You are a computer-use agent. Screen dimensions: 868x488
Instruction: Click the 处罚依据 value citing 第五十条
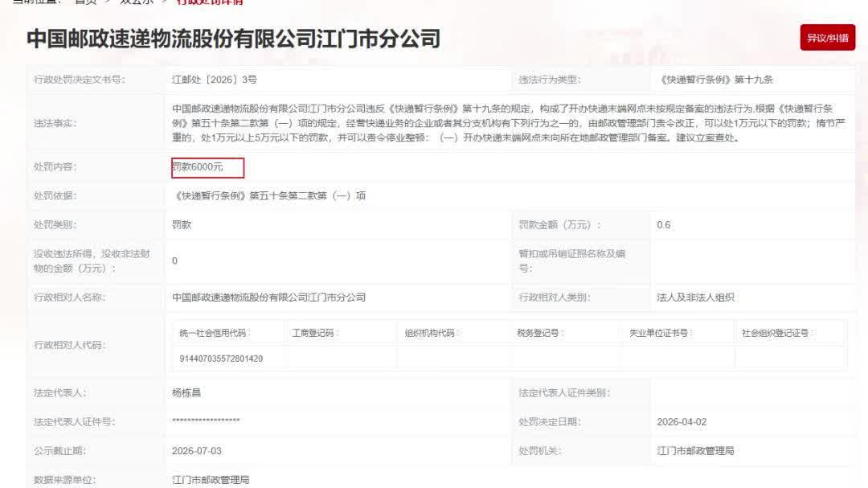(x=269, y=195)
